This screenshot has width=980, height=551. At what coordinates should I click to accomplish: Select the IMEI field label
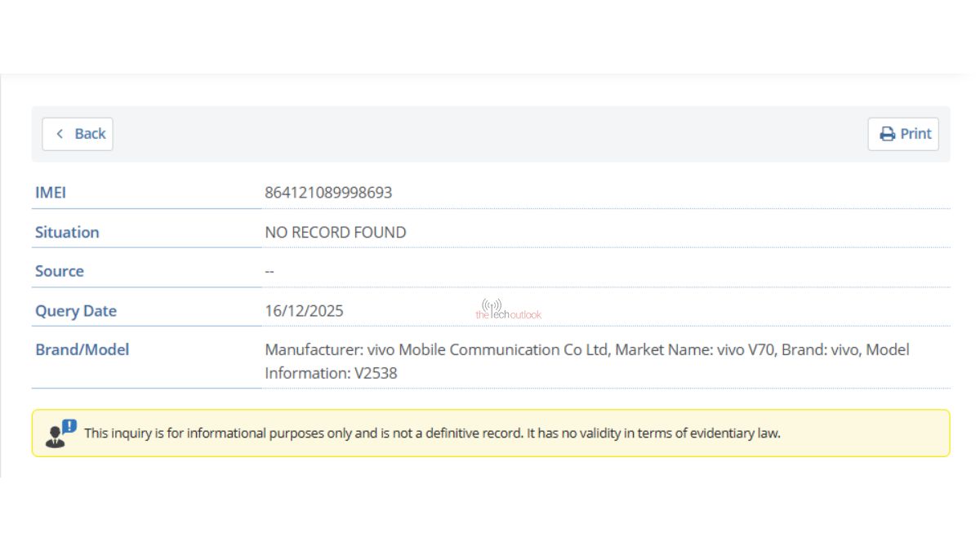pyautogui.click(x=51, y=193)
